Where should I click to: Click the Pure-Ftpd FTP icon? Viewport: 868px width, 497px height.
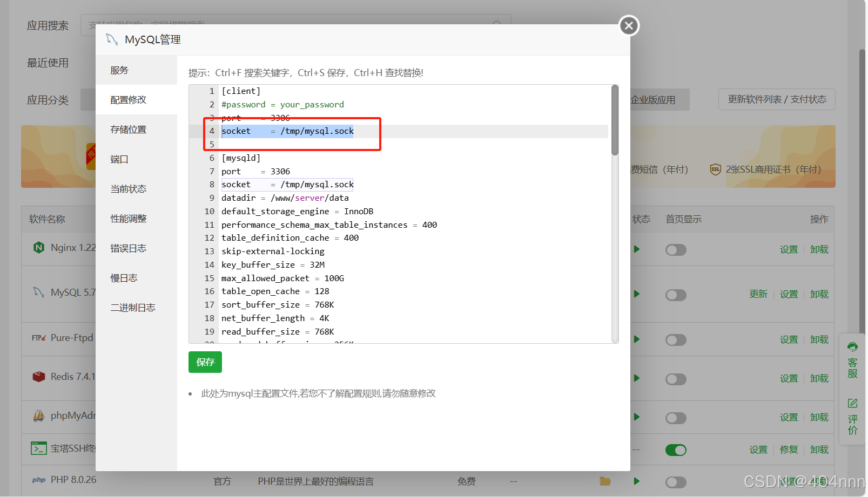(39, 338)
